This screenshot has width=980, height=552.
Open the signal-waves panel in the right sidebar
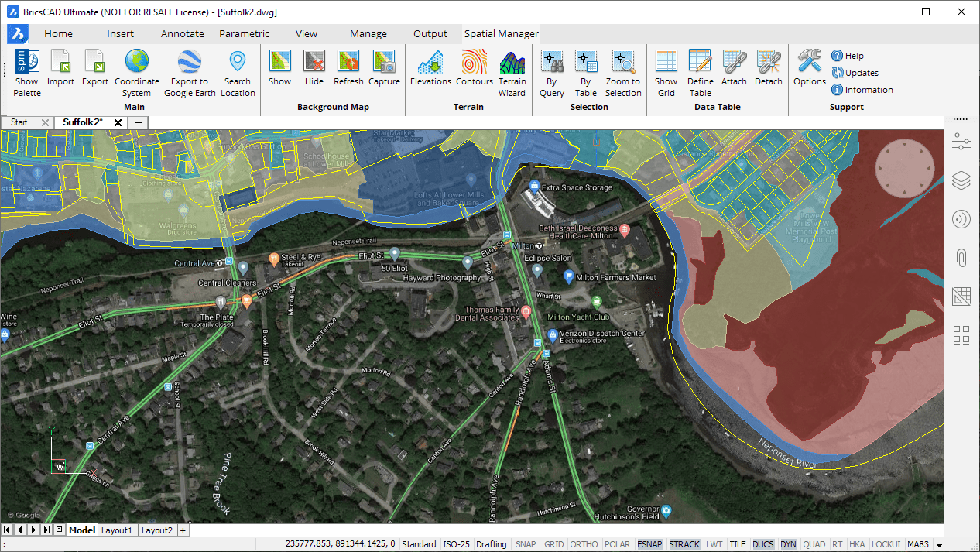(x=961, y=219)
